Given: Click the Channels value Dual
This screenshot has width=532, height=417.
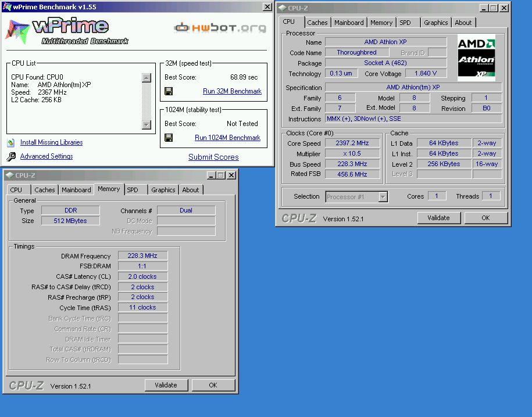Looking at the screenshot, I should pyautogui.click(x=186, y=210).
